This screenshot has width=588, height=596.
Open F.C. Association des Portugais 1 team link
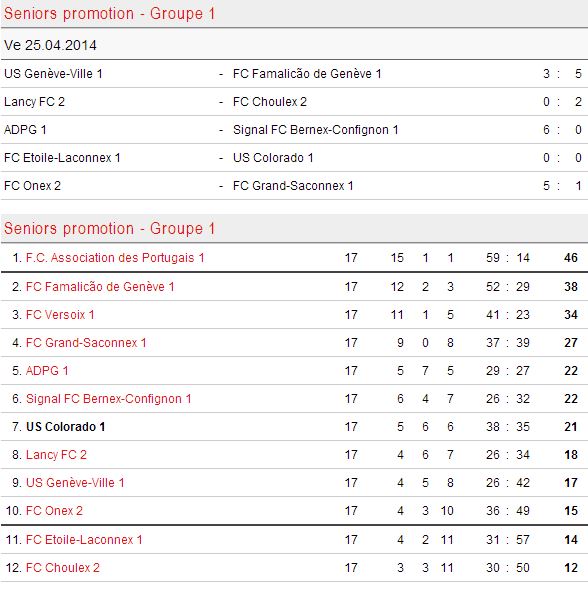(x=115, y=258)
